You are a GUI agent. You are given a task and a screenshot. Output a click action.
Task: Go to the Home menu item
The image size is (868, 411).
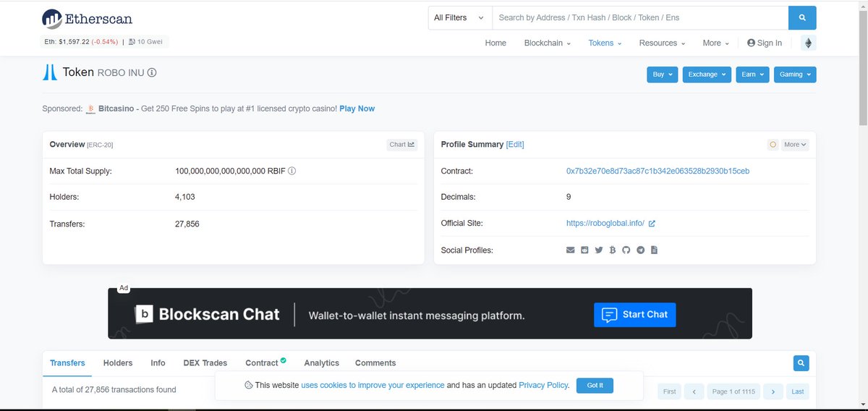pyautogui.click(x=495, y=43)
